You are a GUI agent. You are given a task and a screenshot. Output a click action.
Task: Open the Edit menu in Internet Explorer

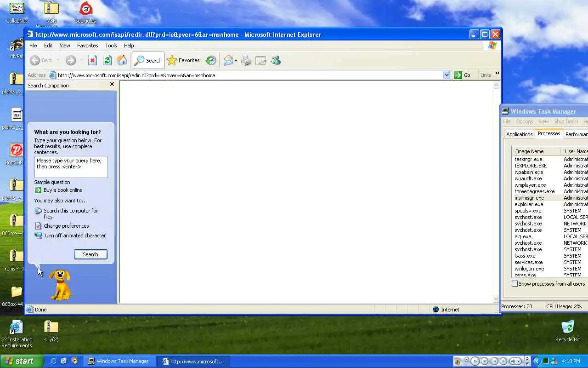click(x=48, y=46)
